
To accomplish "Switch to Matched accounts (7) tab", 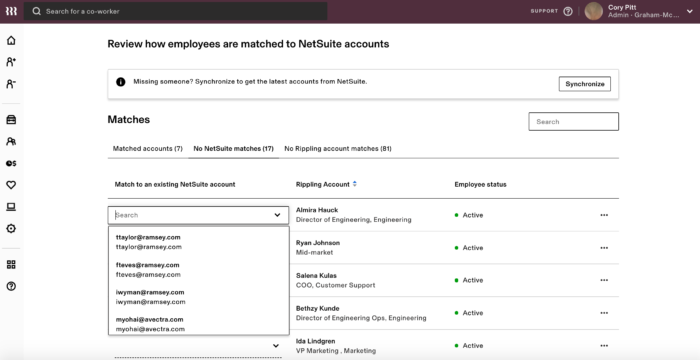I will coord(148,149).
